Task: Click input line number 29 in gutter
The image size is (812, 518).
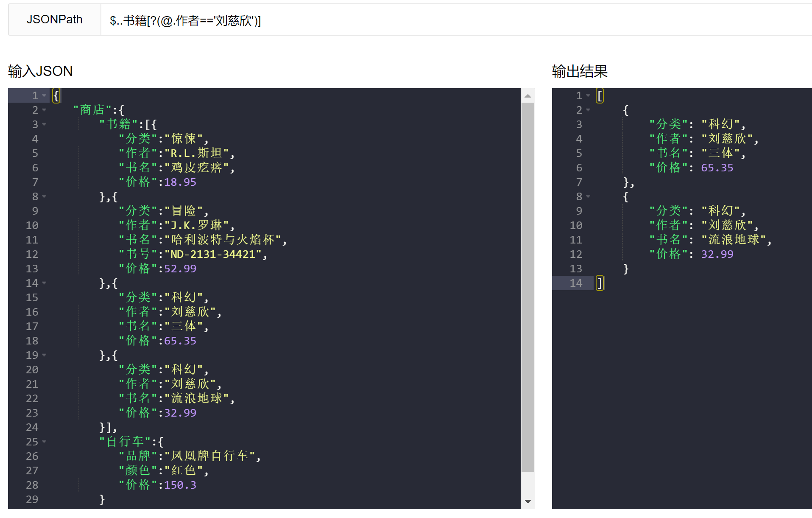Action: click(32, 500)
